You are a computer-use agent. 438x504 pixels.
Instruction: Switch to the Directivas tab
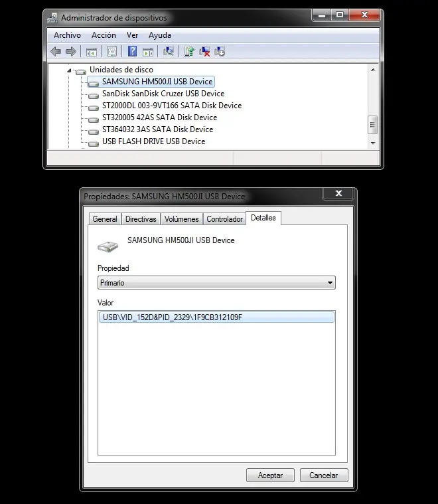(x=141, y=219)
